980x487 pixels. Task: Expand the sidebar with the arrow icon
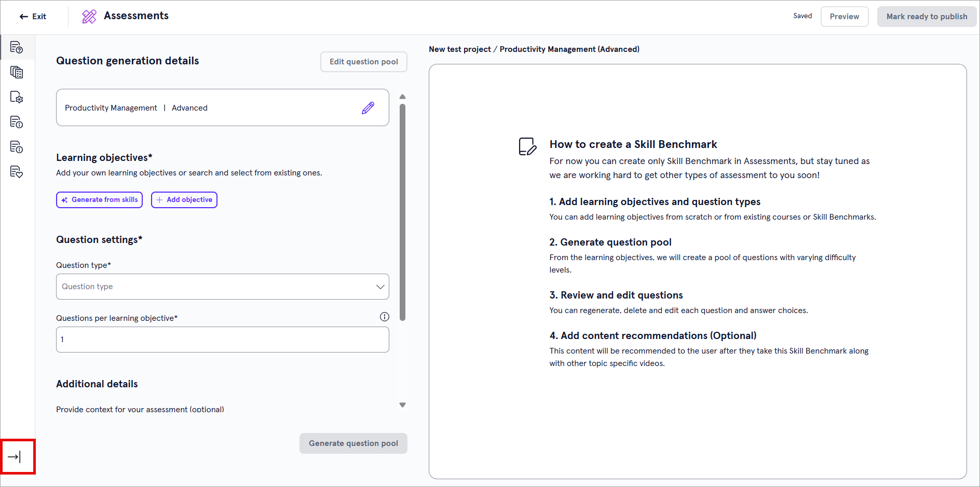(15, 457)
